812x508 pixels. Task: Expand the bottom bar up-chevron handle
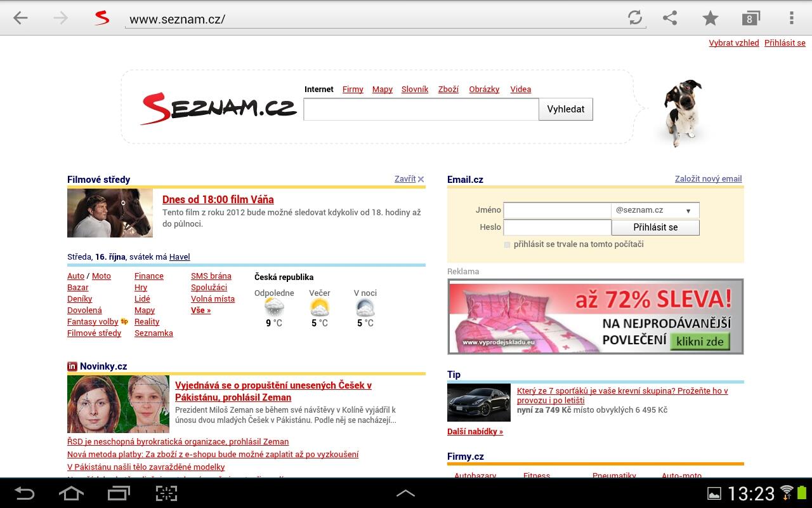405,493
